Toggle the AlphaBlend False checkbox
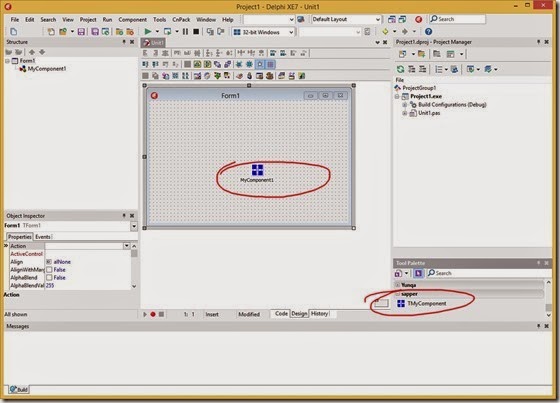Image resolution: width=560 pixels, height=403 pixels. pyautogui.click(x=49, y=278)
